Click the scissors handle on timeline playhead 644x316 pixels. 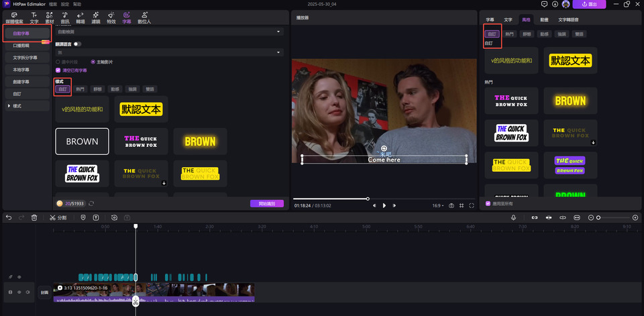click(136, 303)
